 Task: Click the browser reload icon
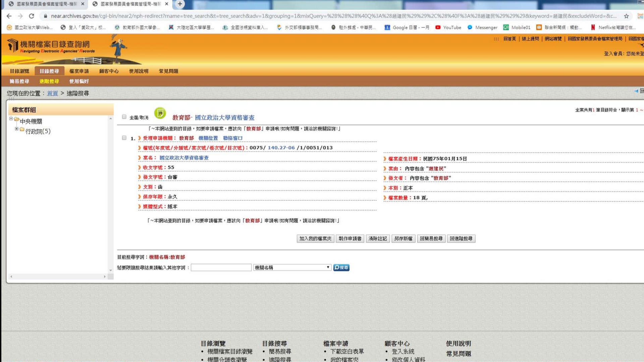coord(31,16)
